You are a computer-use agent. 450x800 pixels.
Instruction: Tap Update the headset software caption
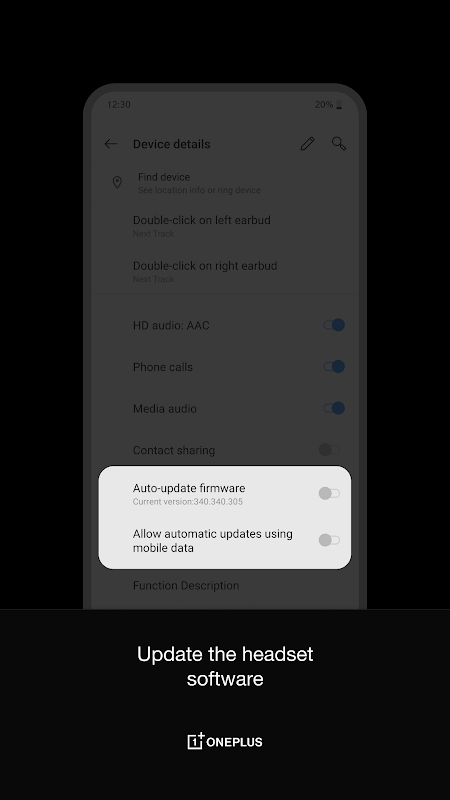pos(225,666)
